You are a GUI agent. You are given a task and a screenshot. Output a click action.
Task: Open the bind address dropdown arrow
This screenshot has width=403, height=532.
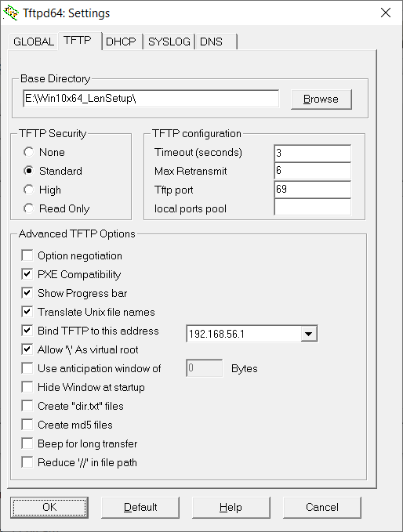click(x=309, y=334)
